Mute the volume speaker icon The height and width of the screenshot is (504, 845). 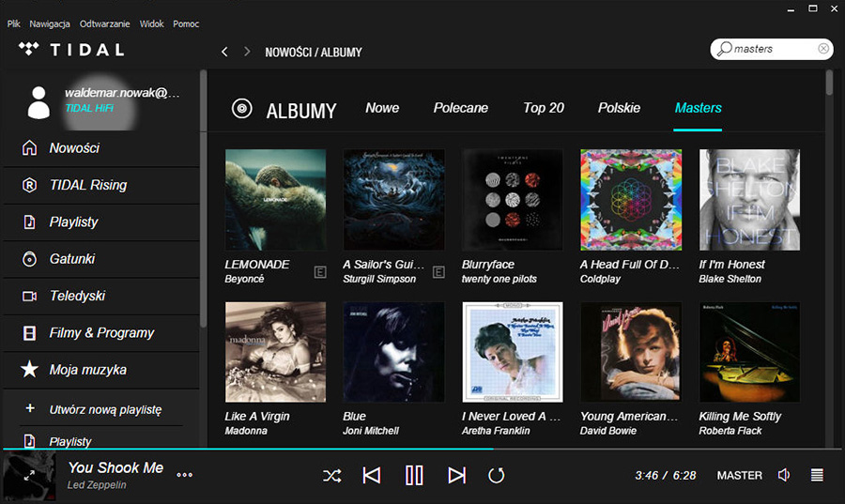click(x=784, y=475)
